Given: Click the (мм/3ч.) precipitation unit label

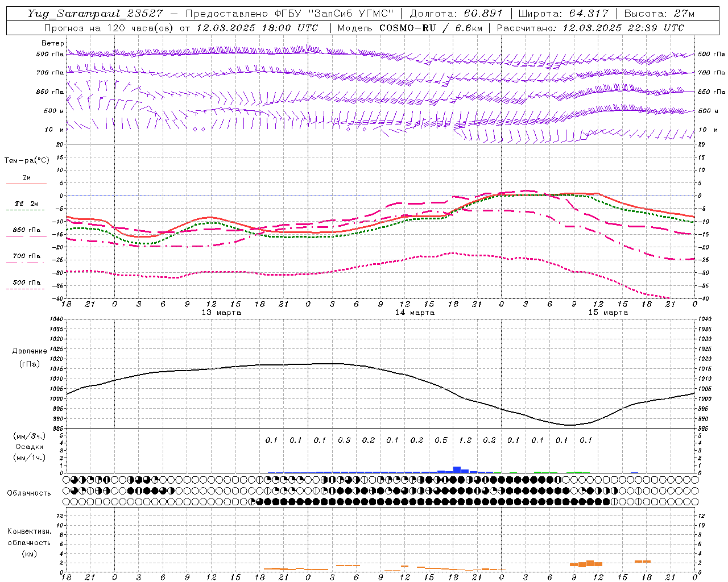Looking at the screenshot, I should [30, 436].
